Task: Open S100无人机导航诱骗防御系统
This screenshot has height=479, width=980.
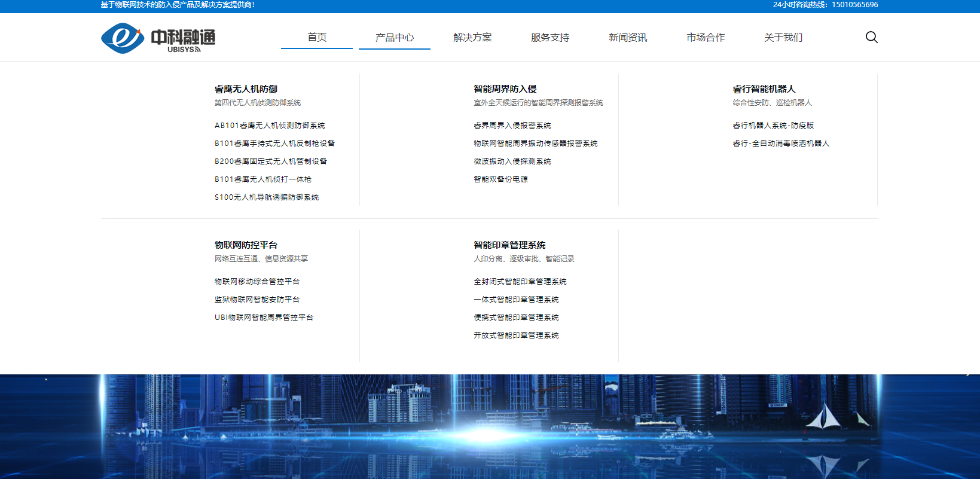Action: click(x=267, y=197)
